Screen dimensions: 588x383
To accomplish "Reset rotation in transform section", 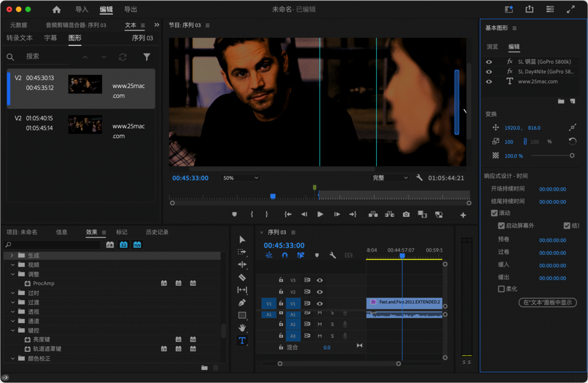I will (572, 141).
